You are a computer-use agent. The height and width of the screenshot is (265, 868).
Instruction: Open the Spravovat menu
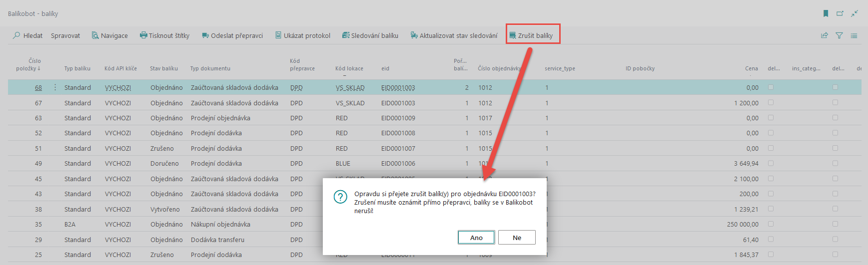coord(65,35)
